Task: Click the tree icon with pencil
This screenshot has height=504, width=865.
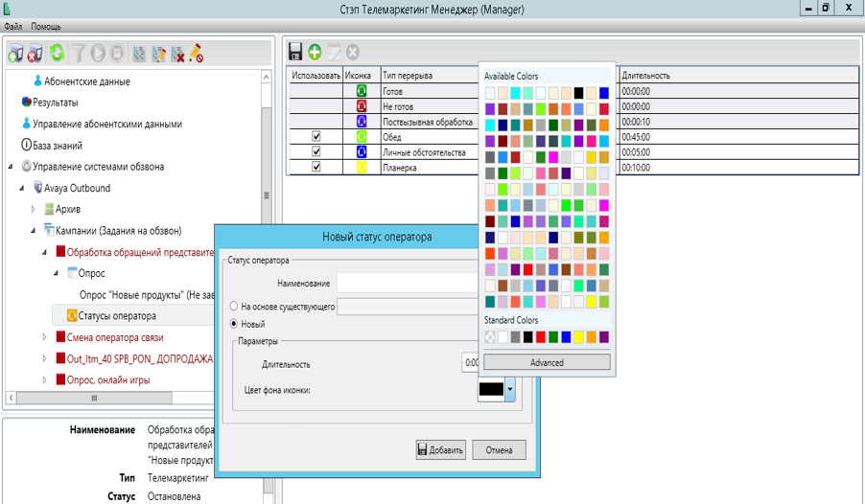Action: click(159, 54)
